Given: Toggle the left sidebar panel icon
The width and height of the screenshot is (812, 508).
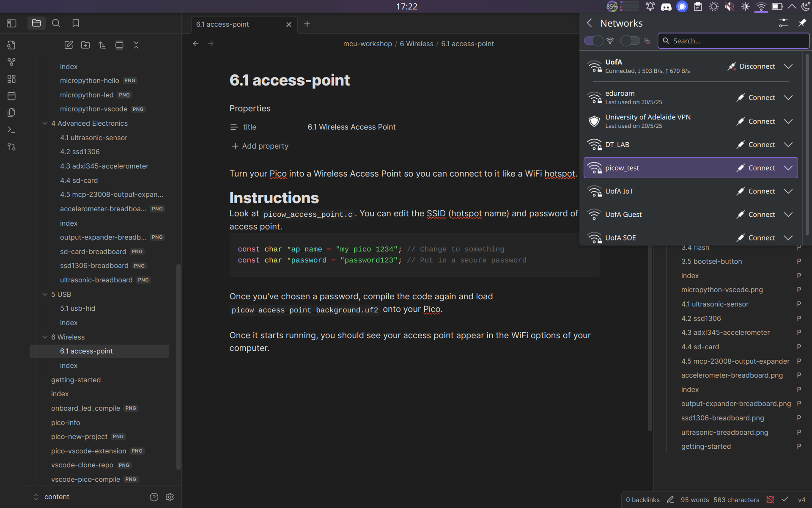Looking at the screenshot, I should pyautogui.click(x=12, y=23).
